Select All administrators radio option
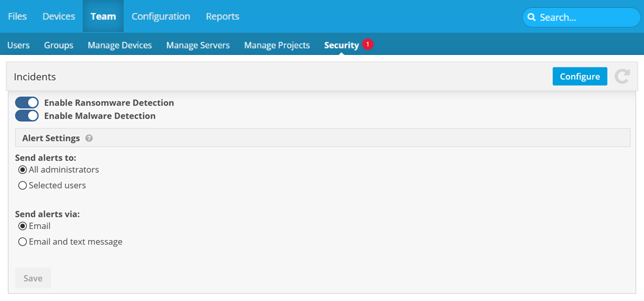644x301 pixels. 23,170
